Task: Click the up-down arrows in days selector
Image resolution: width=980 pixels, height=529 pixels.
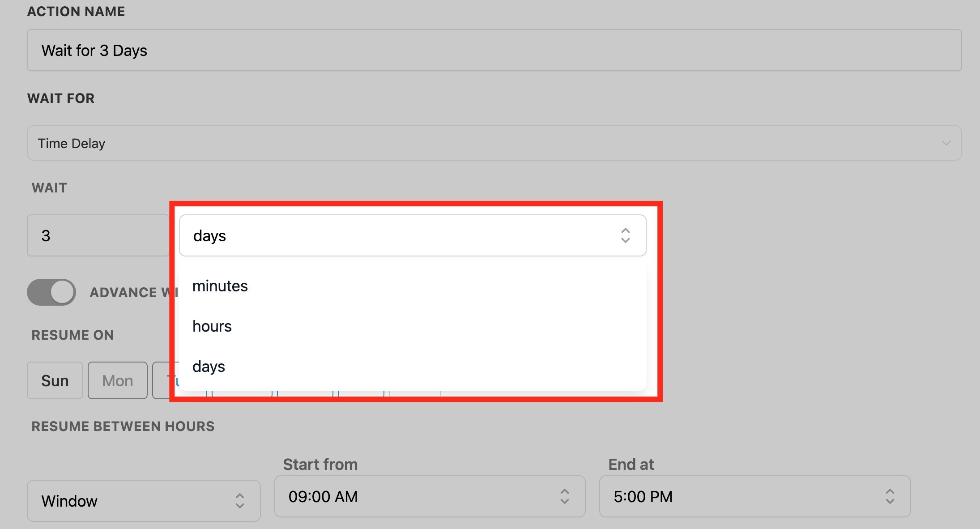Action: [625, 235]
